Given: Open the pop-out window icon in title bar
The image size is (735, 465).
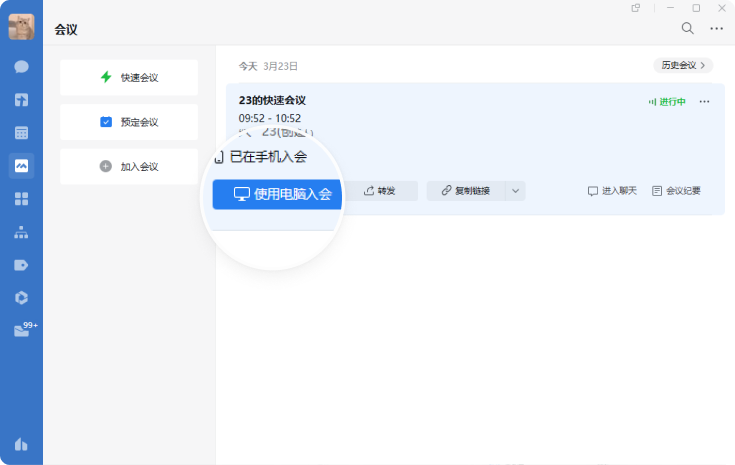Looking at the screenshot, I should [x=636, y=8].
